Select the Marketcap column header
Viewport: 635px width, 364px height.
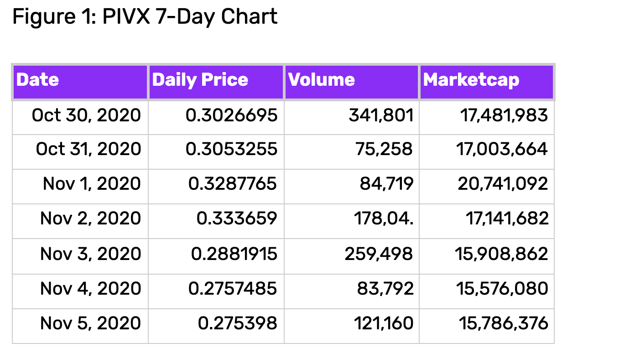coord(487,82)
